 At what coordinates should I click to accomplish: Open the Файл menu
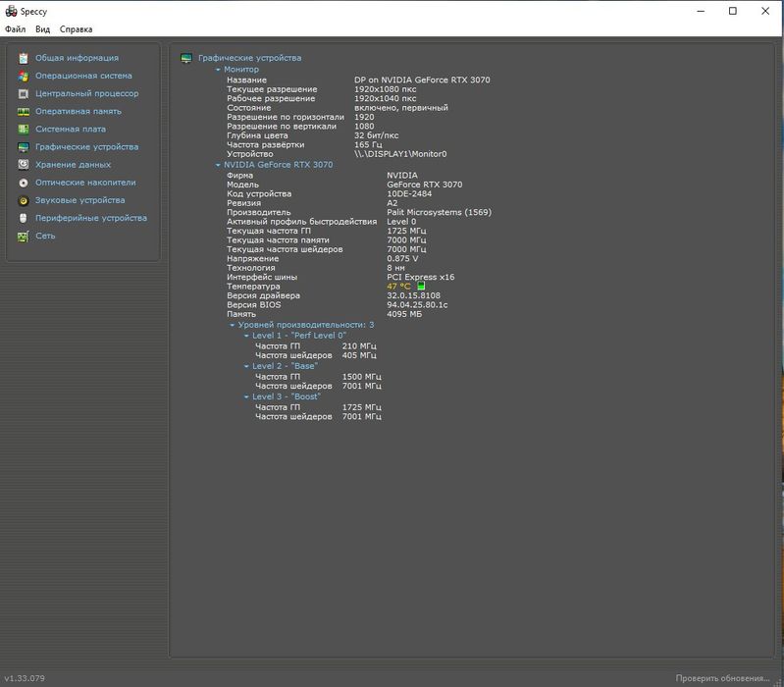[15, 29]
